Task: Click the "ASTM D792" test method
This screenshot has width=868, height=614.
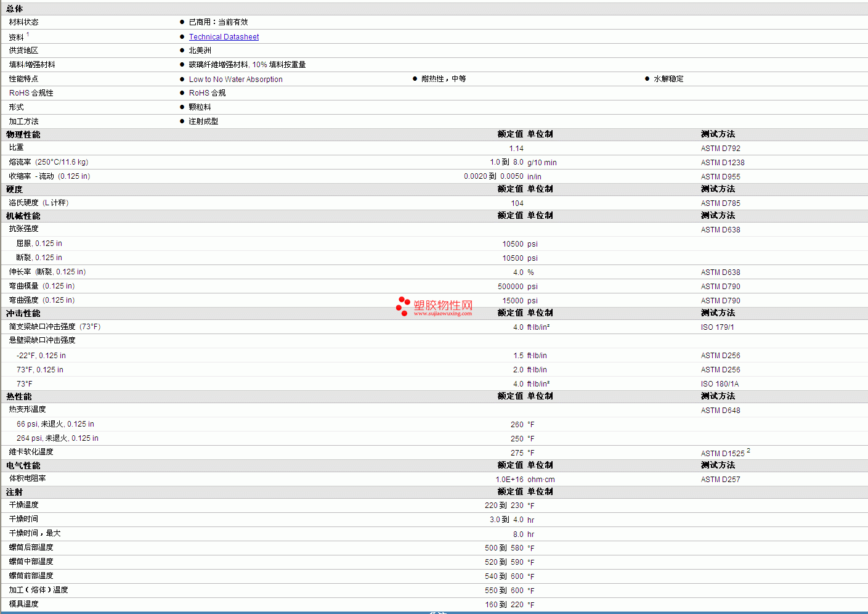Action: pos(720,149)
